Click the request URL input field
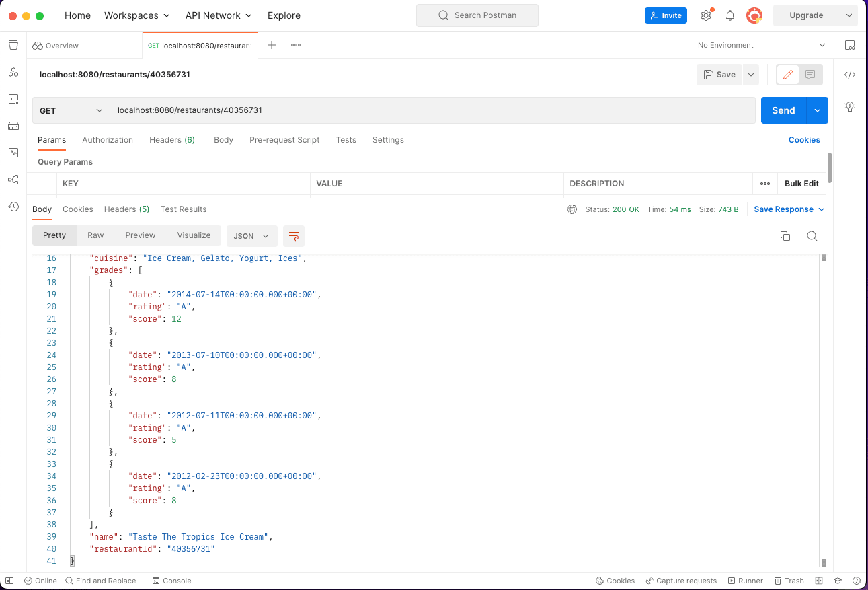868x590 pixels. point(430,110)
